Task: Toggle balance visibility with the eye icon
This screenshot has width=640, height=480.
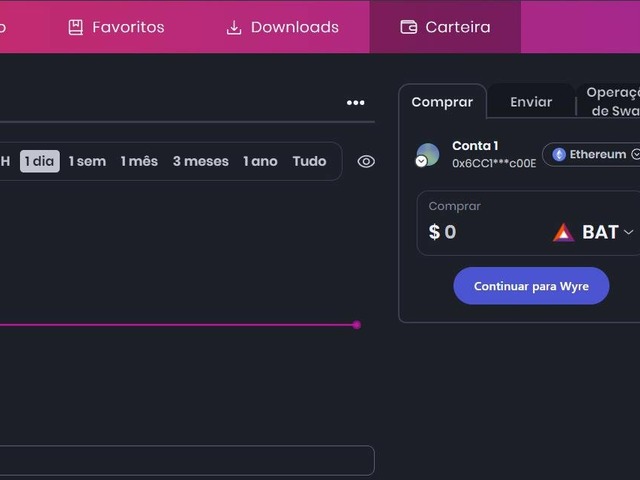Action: point(366,161)
